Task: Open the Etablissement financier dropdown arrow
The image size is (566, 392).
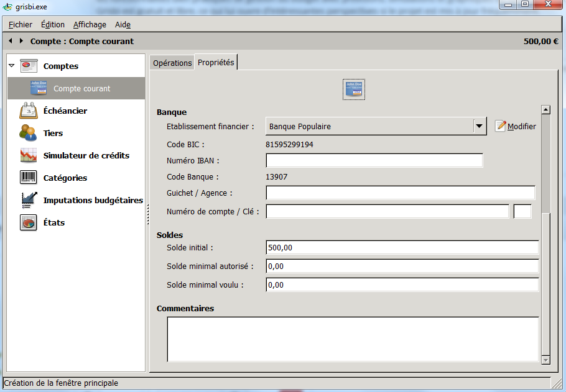Action: tap(480, 126)
